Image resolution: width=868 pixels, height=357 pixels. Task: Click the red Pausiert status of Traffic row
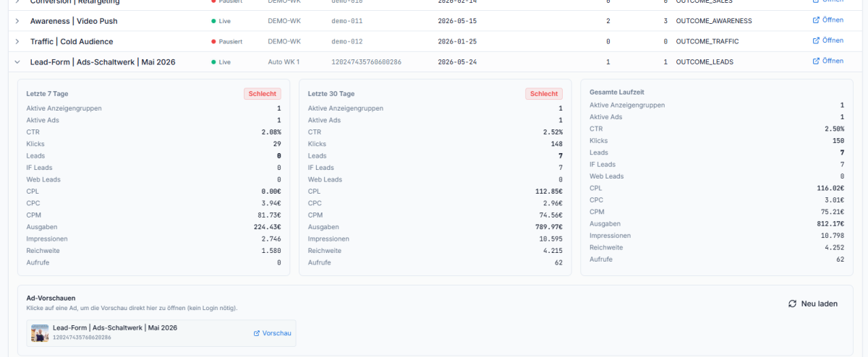point(226,41)
